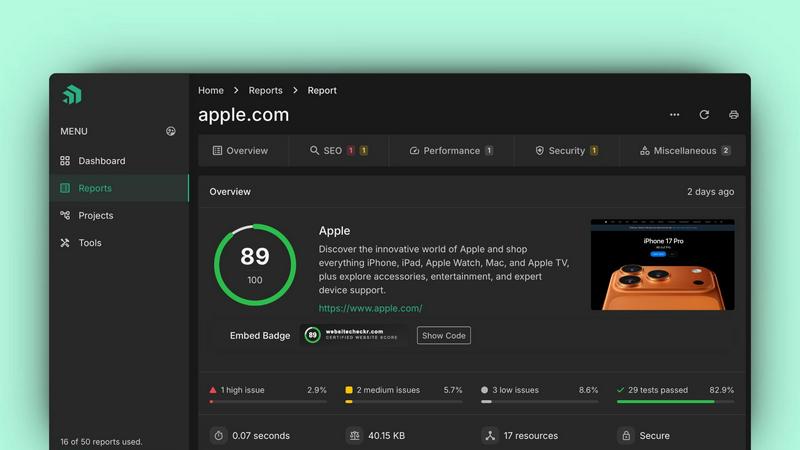Screen dimensions: 800x450
Task: Click the Miscellaneous tab count badge
Action: [x=726, y=151]
